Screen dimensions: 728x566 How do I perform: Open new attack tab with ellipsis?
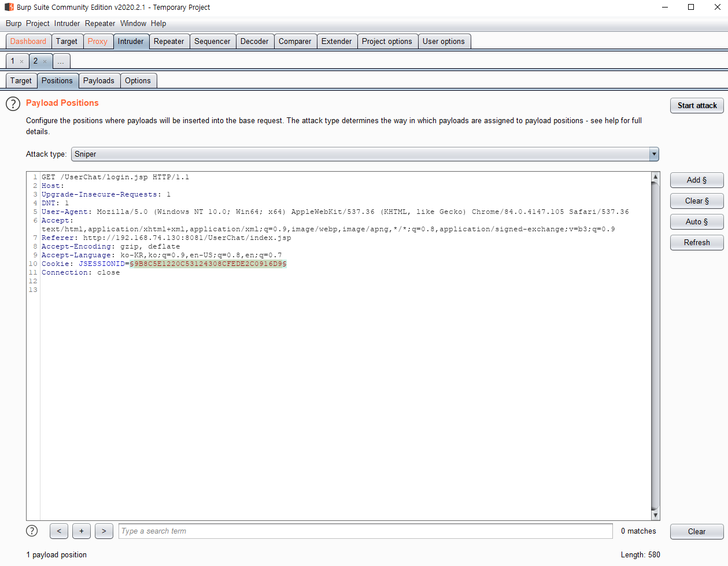coord(61,61)
